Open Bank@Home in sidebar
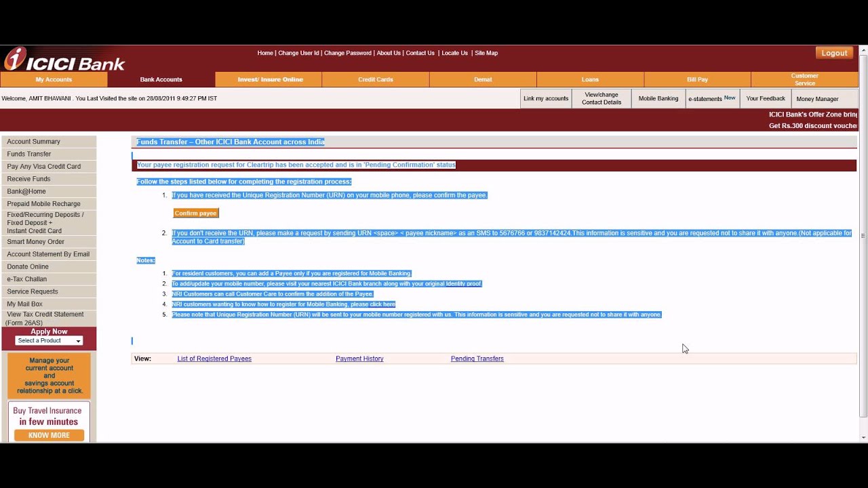The height and width of the screenshot is (488, 868). coord(49,191)
